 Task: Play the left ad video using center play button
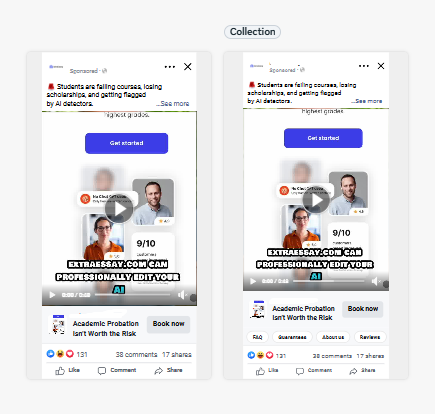tap(119, 209)
